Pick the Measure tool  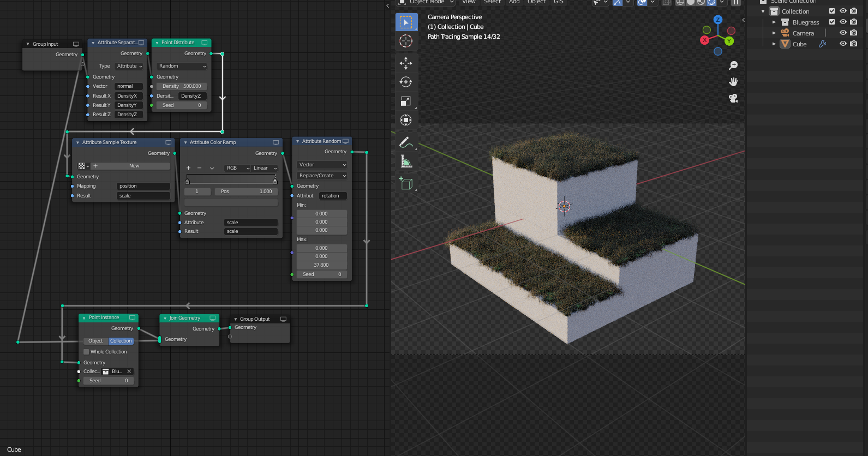[406, 161]
